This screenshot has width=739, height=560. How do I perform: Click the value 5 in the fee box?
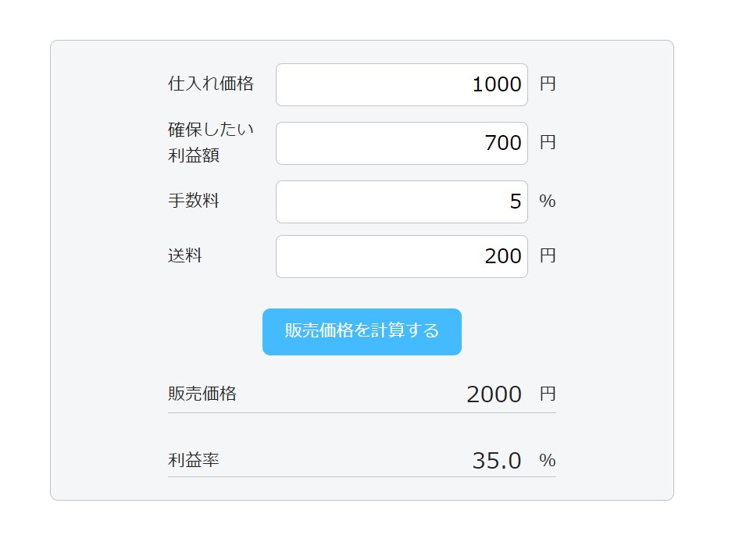(517, 201)
